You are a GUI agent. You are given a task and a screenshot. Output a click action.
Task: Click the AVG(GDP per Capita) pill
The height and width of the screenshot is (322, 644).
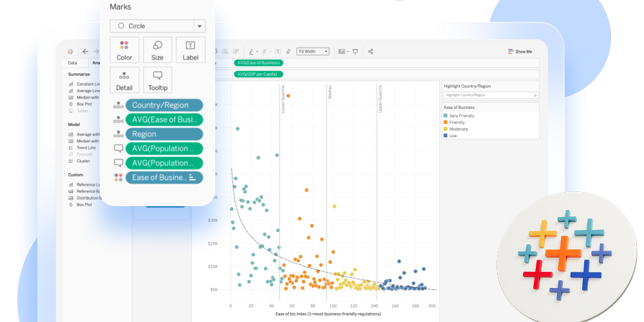tap(258, 74)
